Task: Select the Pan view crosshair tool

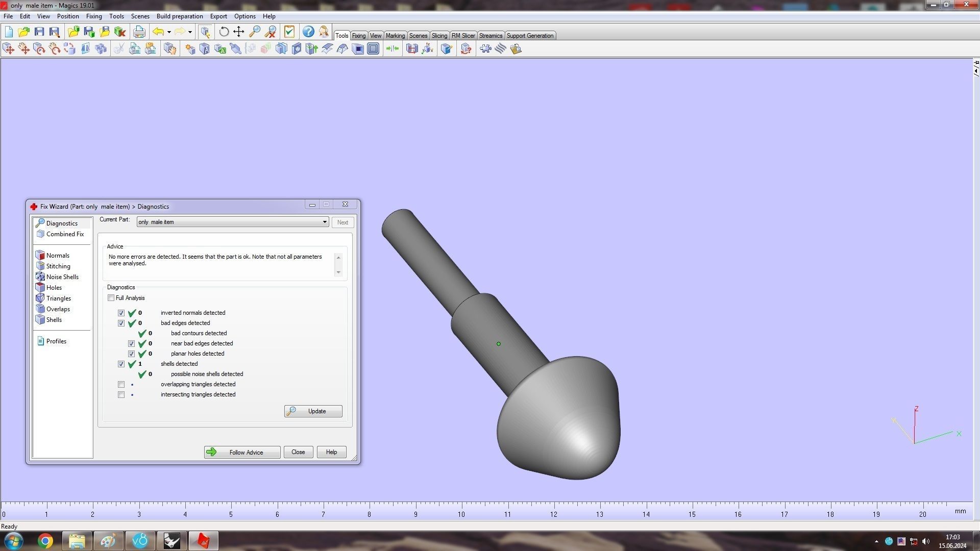Action: click(x=238, y=32)
